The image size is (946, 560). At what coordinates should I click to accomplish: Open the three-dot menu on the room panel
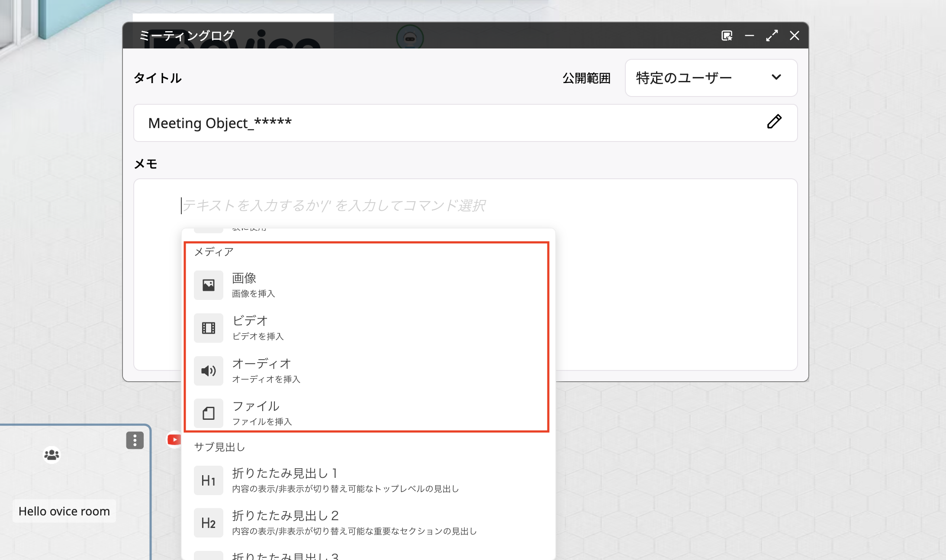(x=135, y=440)
